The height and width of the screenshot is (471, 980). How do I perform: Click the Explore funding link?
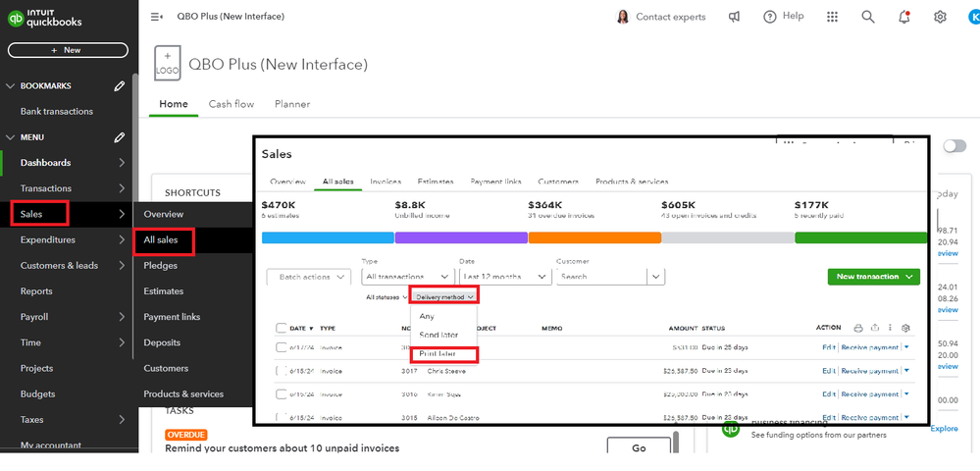pyautogui.click(x=944, y=429)
